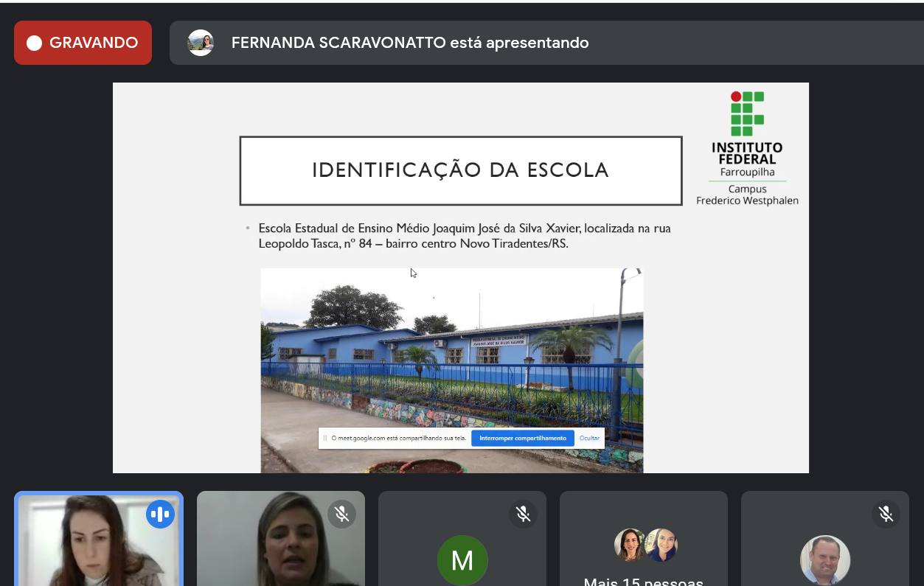Click the presenter avatar in the presentation banner
Screen dimensions: 924x586
(x=201, y=43)
